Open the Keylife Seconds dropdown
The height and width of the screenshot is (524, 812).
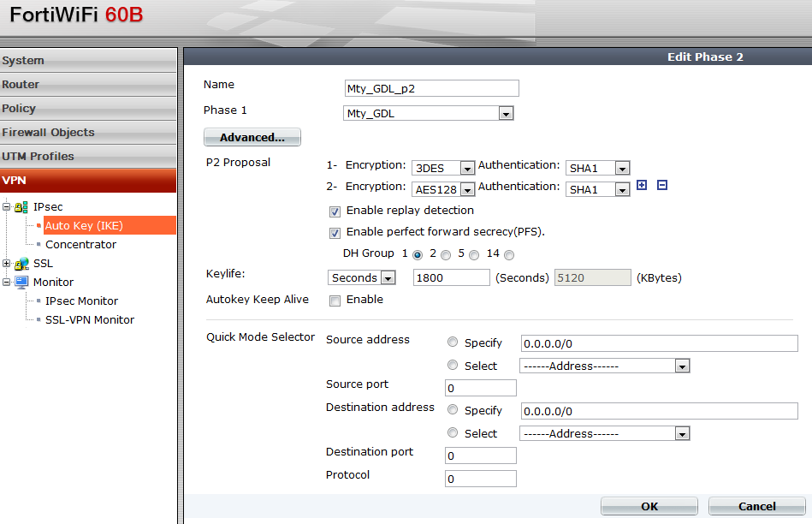tap(361, 277)
